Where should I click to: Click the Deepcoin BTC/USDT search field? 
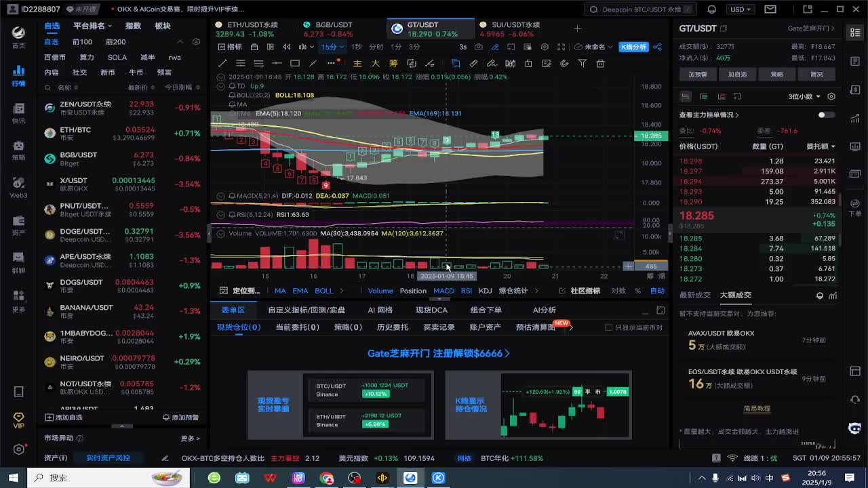click(x=642, y=9)
